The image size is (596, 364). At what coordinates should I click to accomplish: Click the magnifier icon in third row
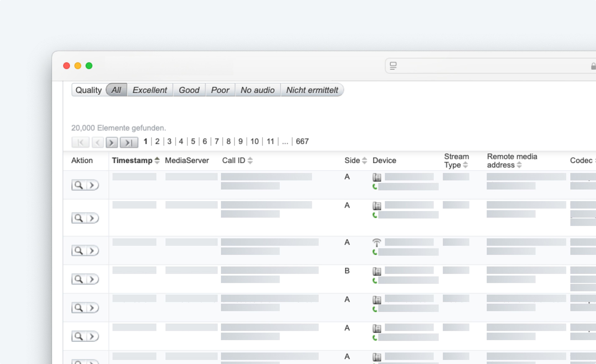[x=79, y=251]
